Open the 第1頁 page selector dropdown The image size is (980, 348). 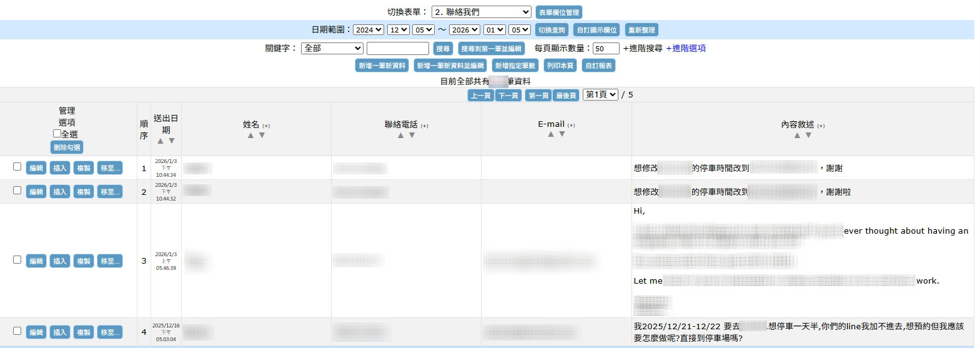tap(601, 95)
